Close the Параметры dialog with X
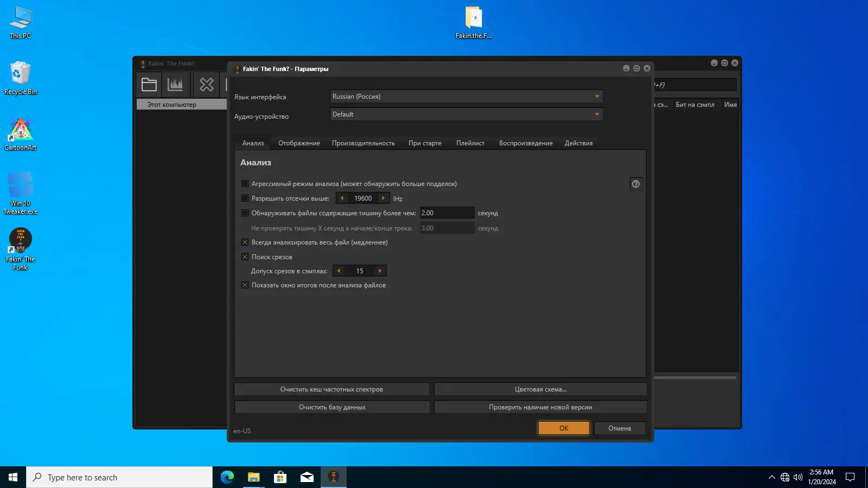This screenshot has height=488, width=868. pyautogui.click(x=647, y=68)
